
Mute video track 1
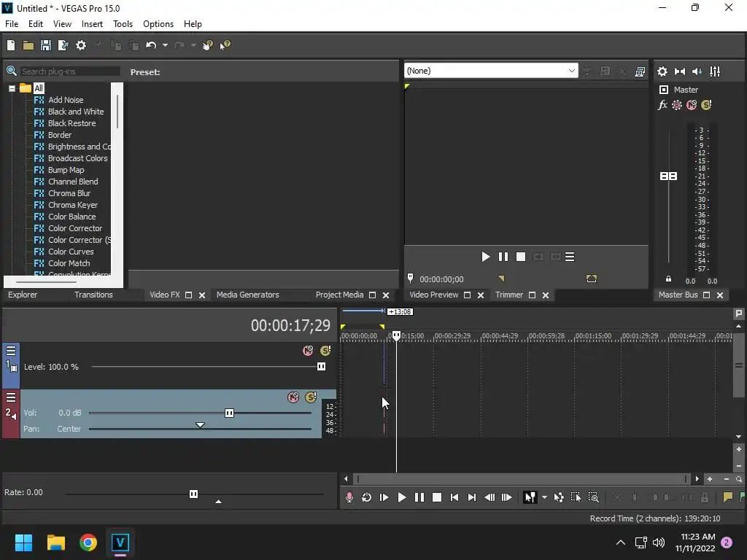308,351
